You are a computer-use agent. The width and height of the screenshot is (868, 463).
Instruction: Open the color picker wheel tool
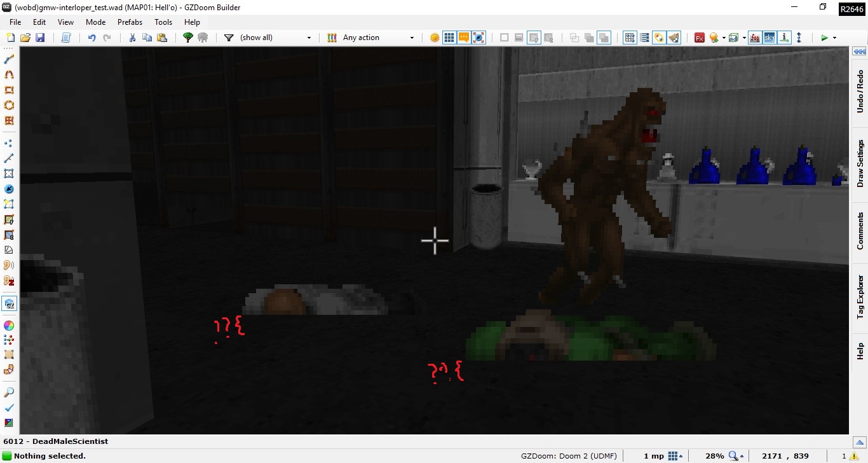(9, 325)
